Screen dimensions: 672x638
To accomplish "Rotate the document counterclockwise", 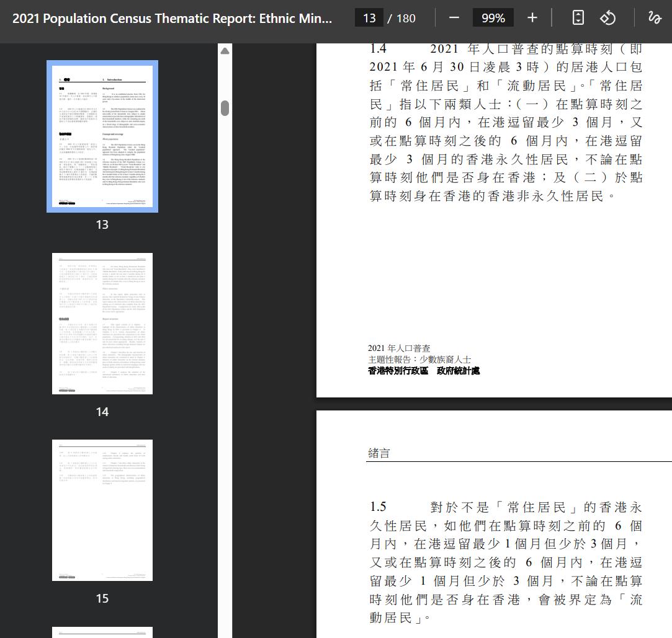I will (x=607, y=18).
